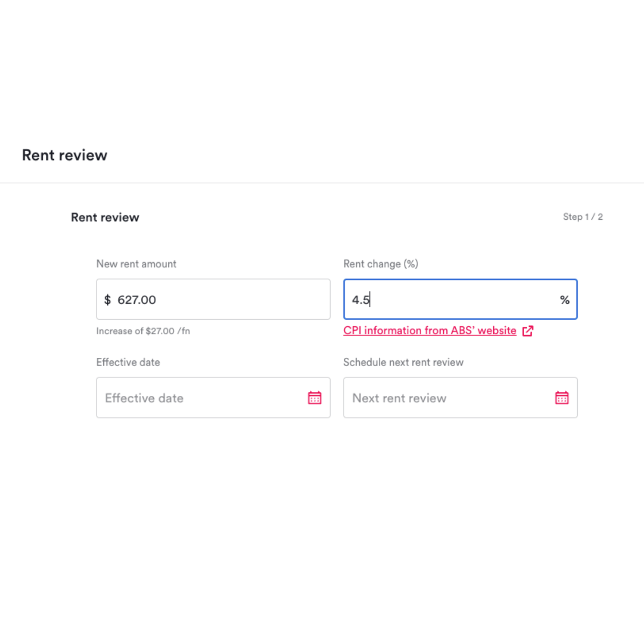This screenshot has width=644, height=644.
Task: Open the Next rent review calendar icon
Action: [x=562, y=398]
